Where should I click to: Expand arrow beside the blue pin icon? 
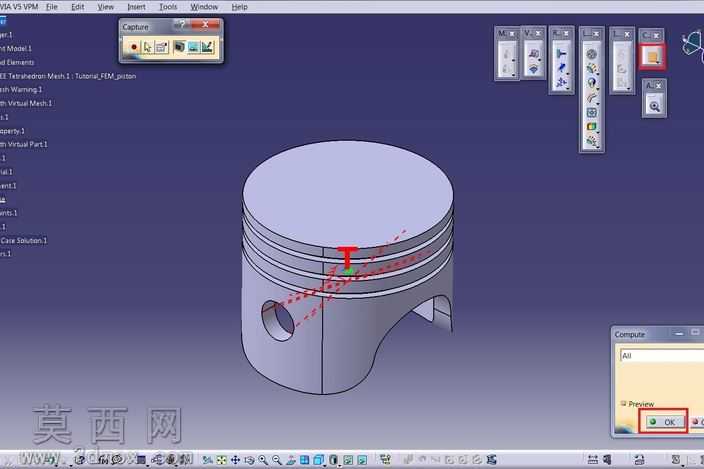[568, 74]
